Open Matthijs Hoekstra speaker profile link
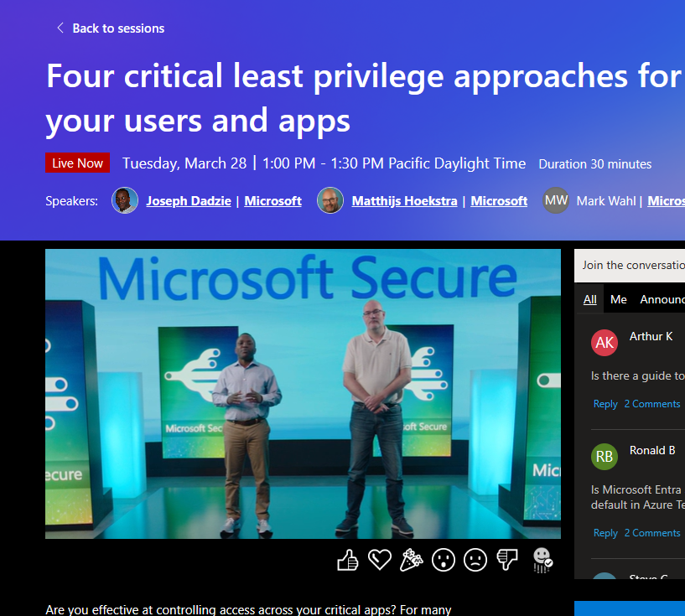Viewport: 685px width, 616px height. 404,201
